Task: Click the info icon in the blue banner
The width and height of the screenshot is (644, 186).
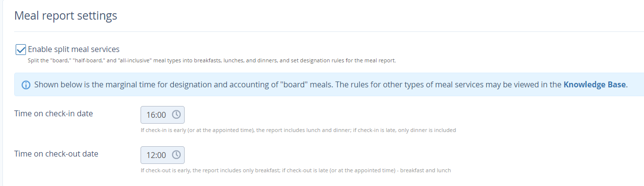Action: pos(26,85)
